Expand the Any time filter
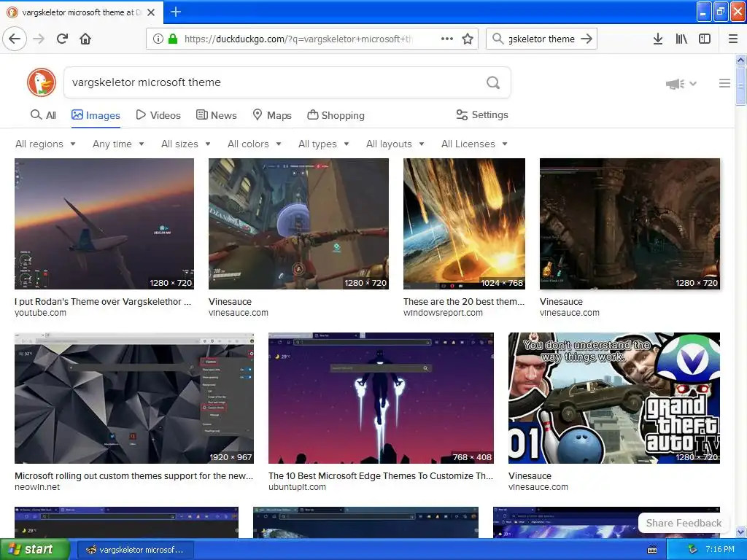The width and height of the screenshot is (747, 560). [x=118, y=144]
